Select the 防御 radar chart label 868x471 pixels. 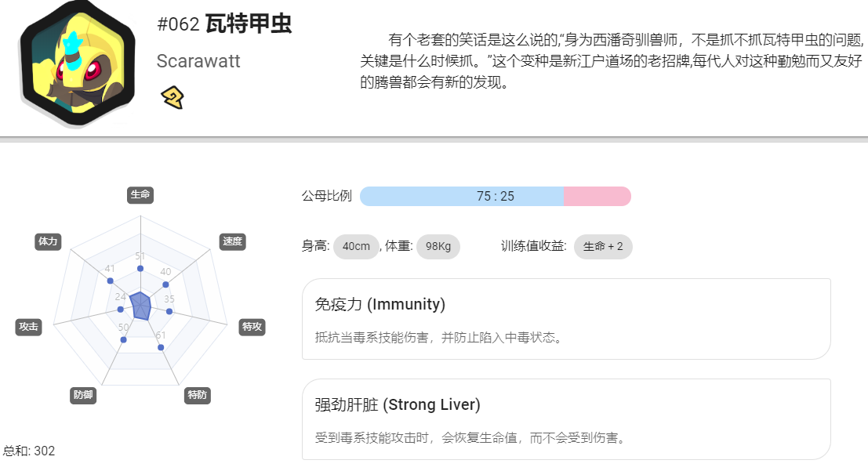pyautogui.click(x=83, y=395)
